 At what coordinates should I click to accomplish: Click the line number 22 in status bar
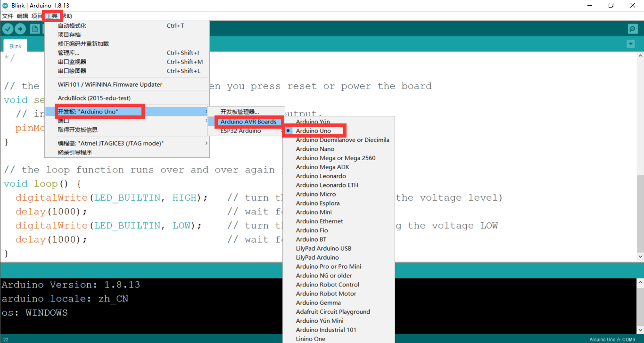6,339
